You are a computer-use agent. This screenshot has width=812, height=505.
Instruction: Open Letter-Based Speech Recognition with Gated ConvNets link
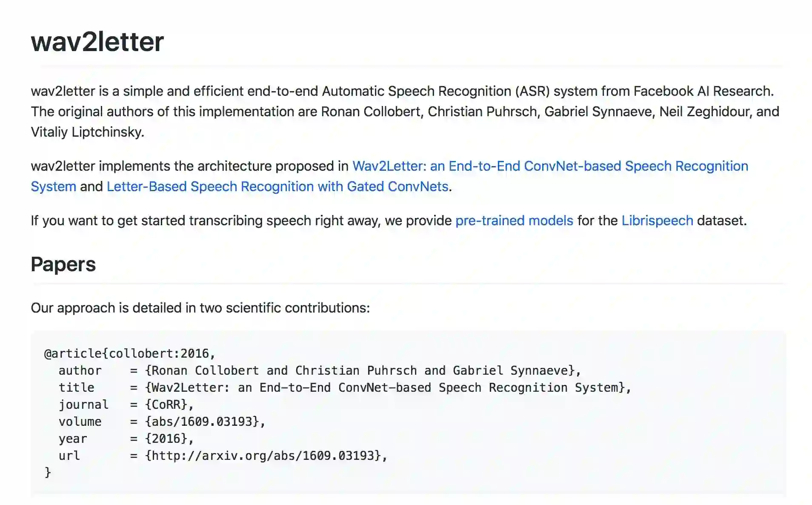(x=277, y=187)
